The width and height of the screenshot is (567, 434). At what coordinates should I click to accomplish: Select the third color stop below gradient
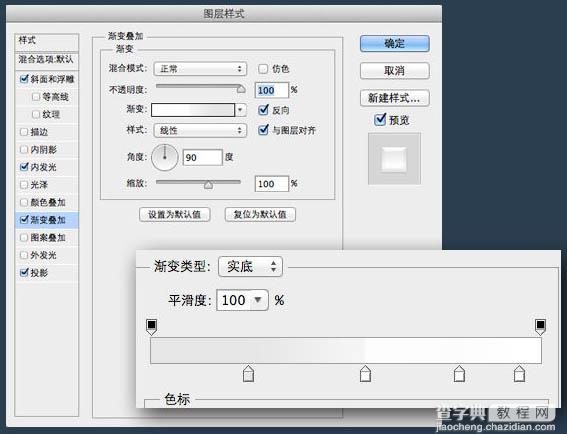point(459,374)
